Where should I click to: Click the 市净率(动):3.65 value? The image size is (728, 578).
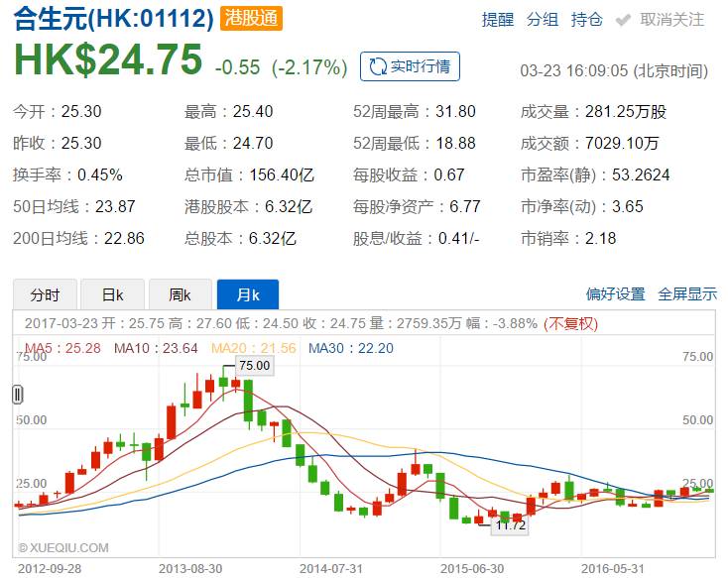pyautogui.click(x=628, y=206)
